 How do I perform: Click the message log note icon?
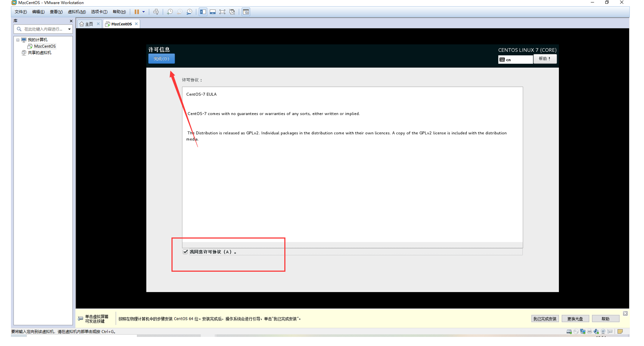click(620, 331)
